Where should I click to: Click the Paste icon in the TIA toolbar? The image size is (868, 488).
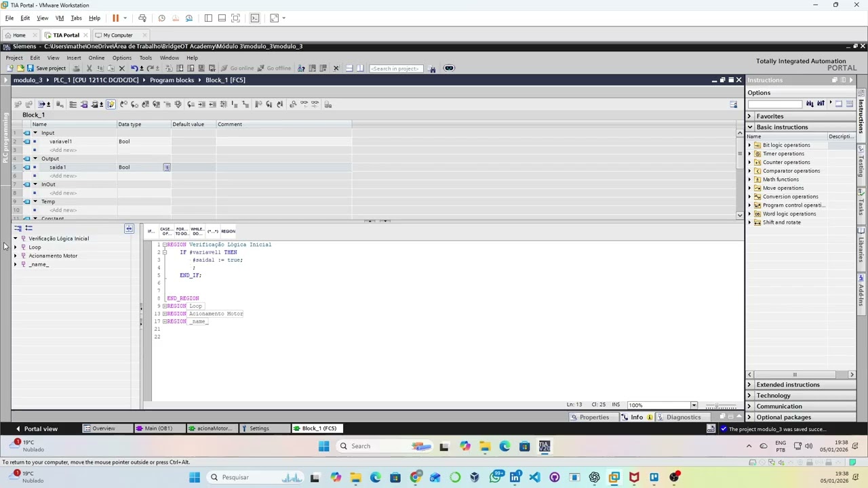(x=111, y=68)
